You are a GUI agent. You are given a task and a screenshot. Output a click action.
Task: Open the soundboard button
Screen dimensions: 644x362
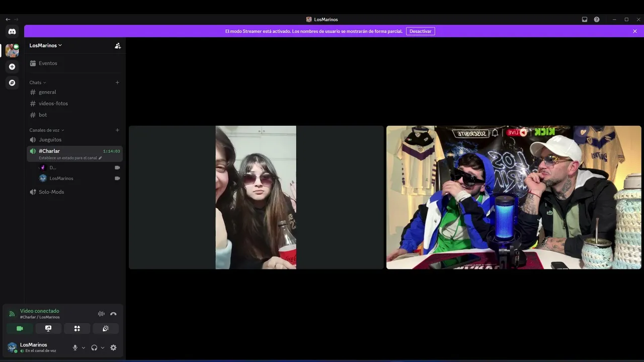click(106, 328)
